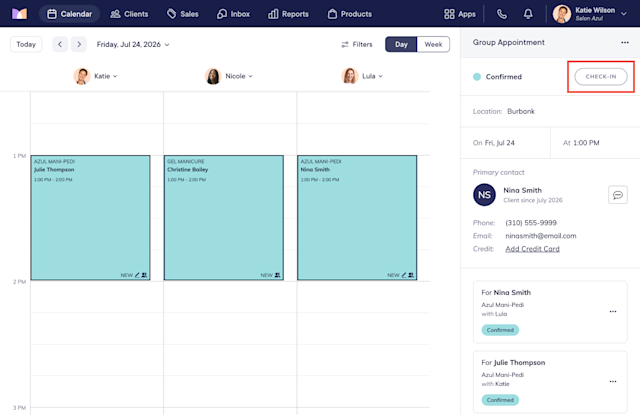Open the date picker for Friday, Jul 24, 2026
640x415 pixels.
pos(133,44)
